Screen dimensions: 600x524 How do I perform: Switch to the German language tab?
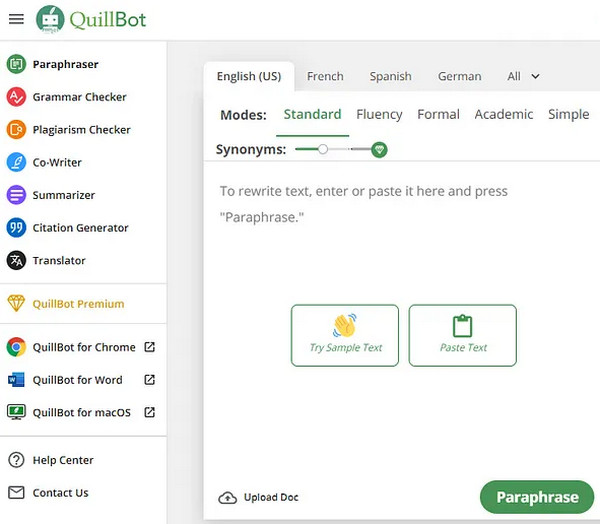(460, 76)
